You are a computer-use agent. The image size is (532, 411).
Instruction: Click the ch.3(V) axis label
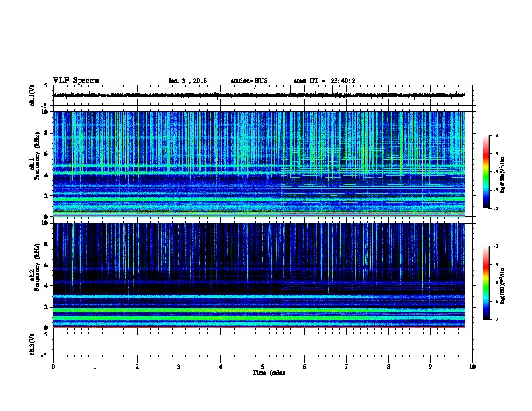(32, 345)
